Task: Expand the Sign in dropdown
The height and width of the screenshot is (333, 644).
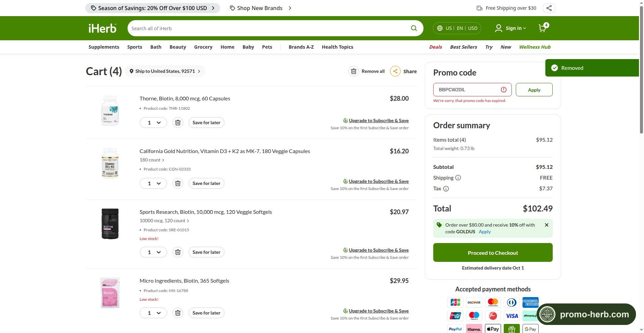Action: (x=511, y=28)
